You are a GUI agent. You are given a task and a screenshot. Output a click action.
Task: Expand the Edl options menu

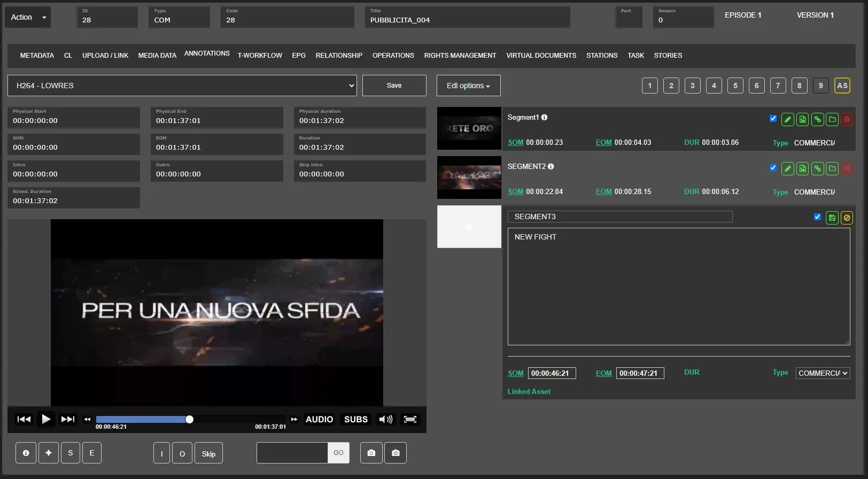pyautogui.click(x=468, y=86)
